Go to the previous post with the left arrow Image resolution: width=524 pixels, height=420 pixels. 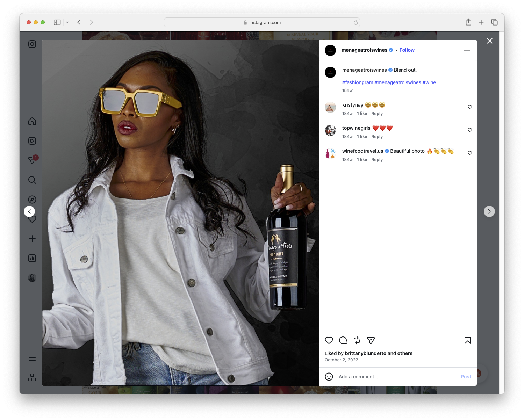[29, 211]
